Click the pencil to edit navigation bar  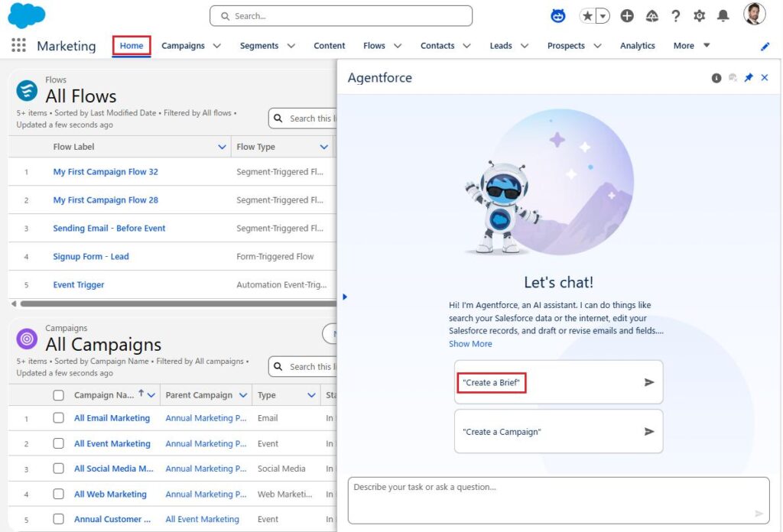pyautogui.click(x=765, y=47)
